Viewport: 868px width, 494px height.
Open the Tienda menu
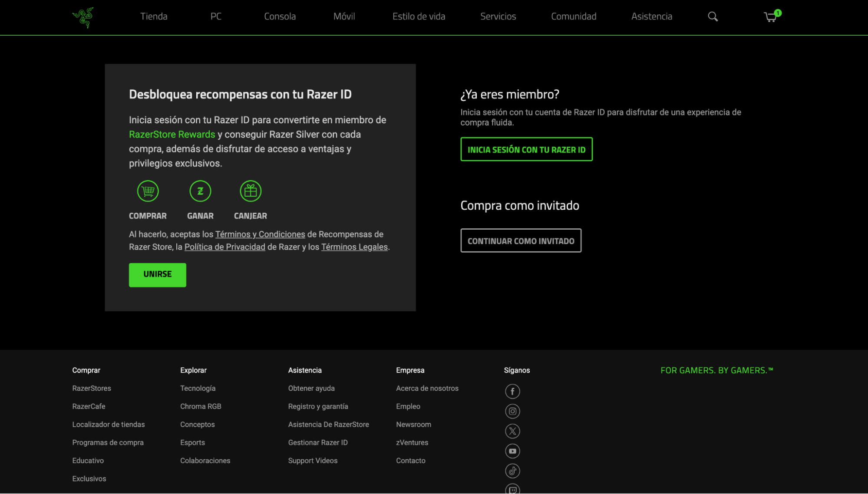pos(154,16)
